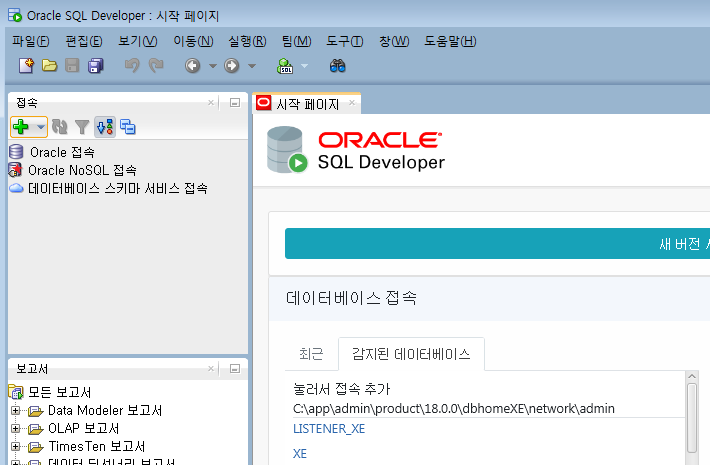Open the SQL Worksheet dropdown arrow

pyautogui.click(x=305, y=66)
